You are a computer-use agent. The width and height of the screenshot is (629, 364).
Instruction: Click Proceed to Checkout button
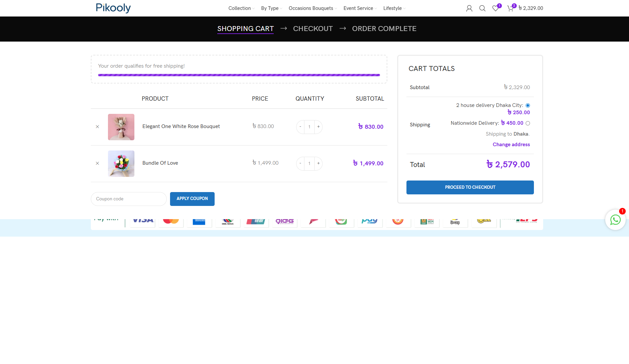(470, 187)
